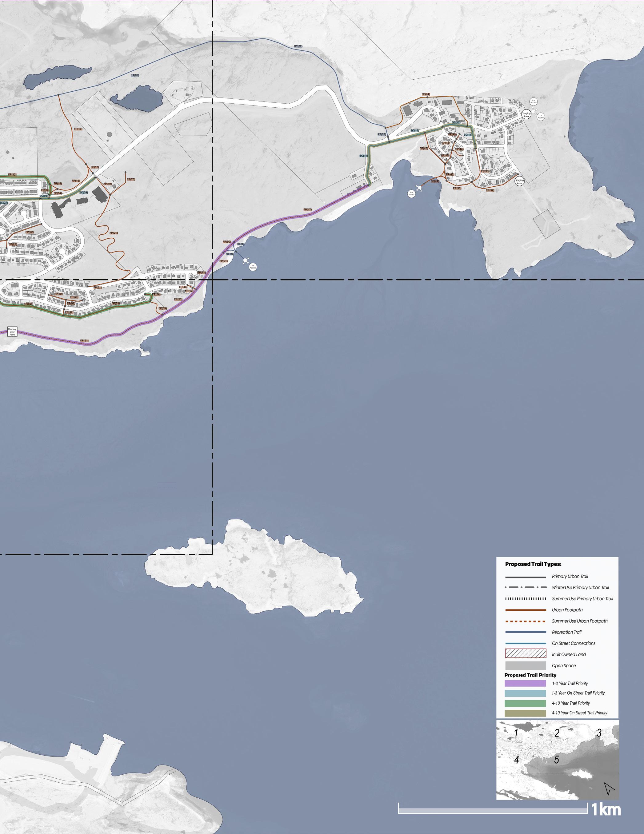Click the RT(03) recreation trail label
The width and height of the screenshot is (644, 834).
(382, 134)
